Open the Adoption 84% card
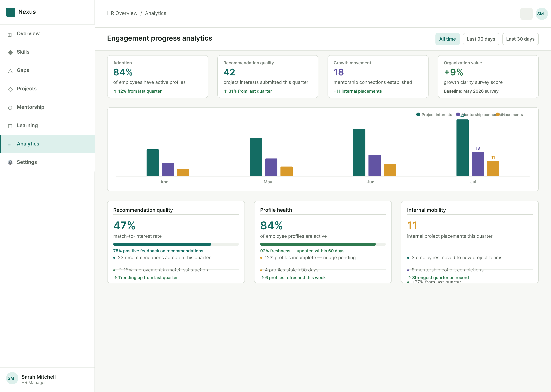Viewport: 551px width, 392px height. coord(157,77)
